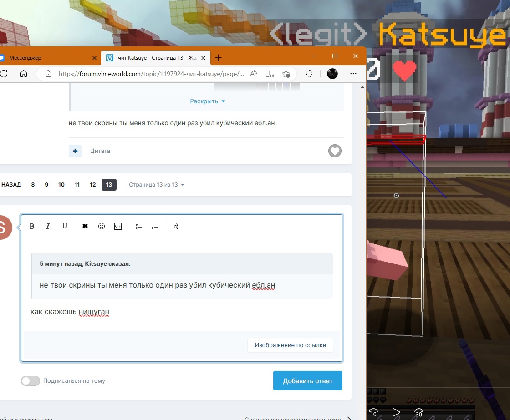Click the browser address bar URL
The image size is (510, 420).
coord(150,74)
